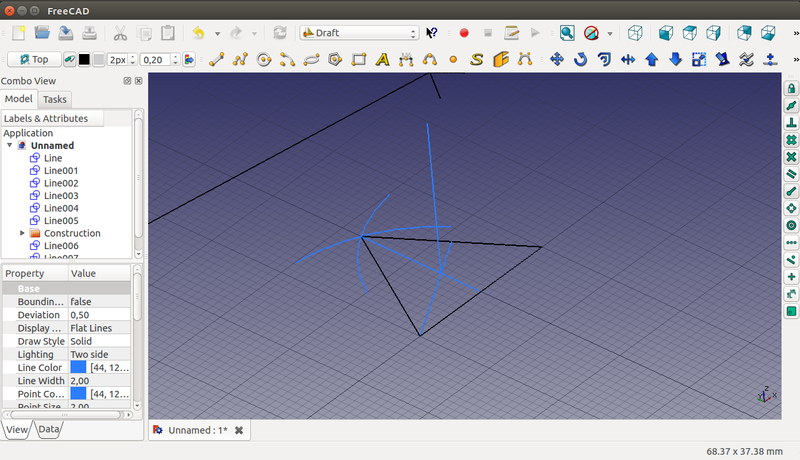The height and width of the screenshot is (460, 800).
Task: Click the Fit All view icon
Action: point(567,33)
